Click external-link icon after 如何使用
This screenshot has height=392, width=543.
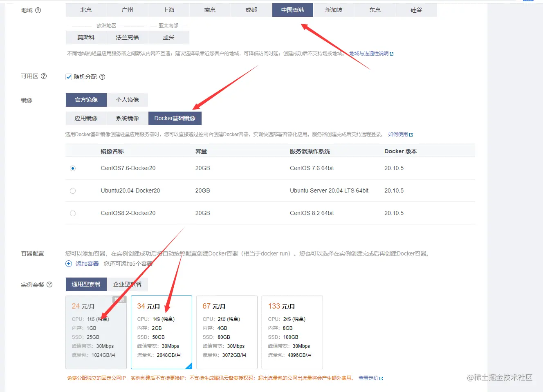412,134
